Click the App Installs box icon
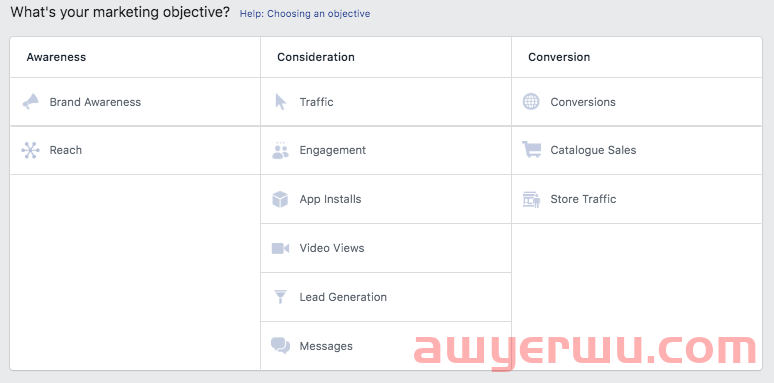The image size is (774, 383). (280, 199)
